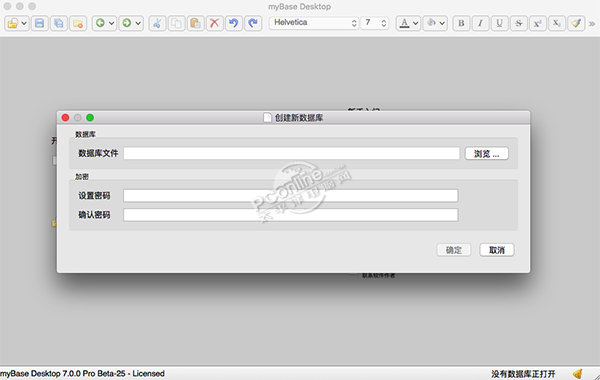Viewport: 600px width, 380px height.
Task: Click the save floppy disk icon
Action: pos(39,23)
